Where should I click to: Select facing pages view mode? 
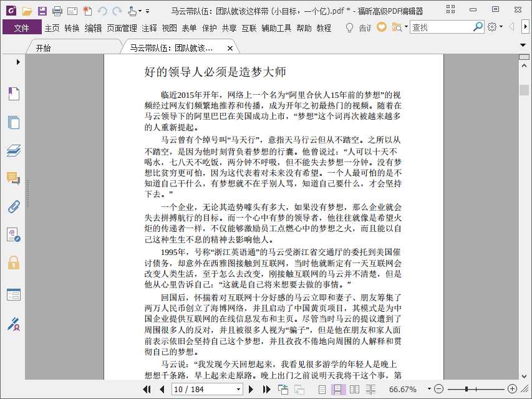(354, 390)
